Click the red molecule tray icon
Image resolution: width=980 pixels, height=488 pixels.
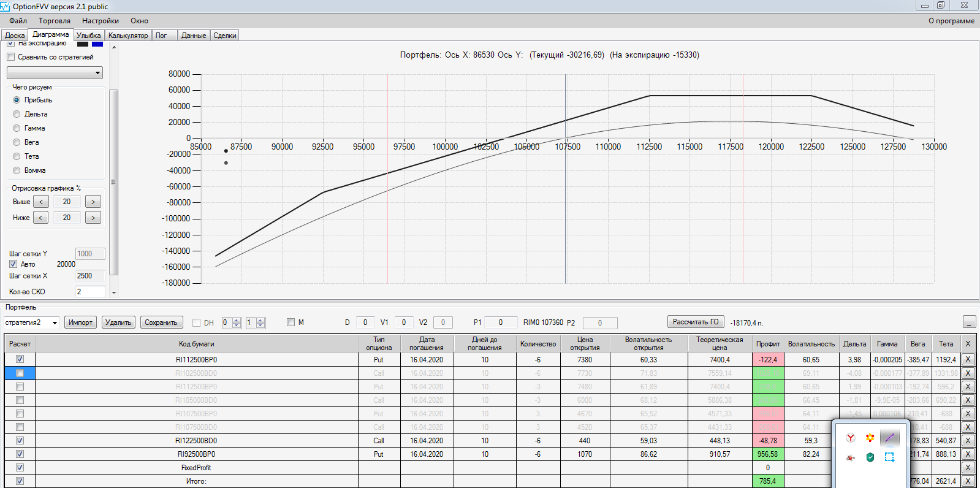pyautogui.click(x=851, y=457)
